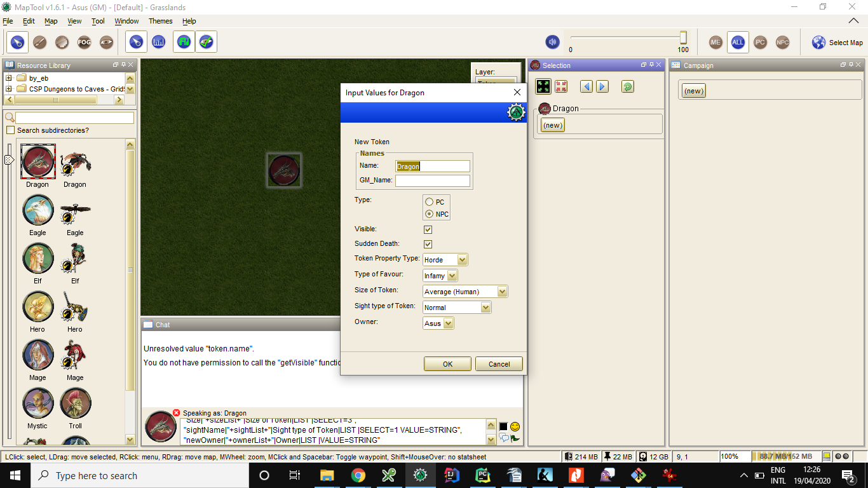Enable the PC radio button for token type

click(430, 201)
